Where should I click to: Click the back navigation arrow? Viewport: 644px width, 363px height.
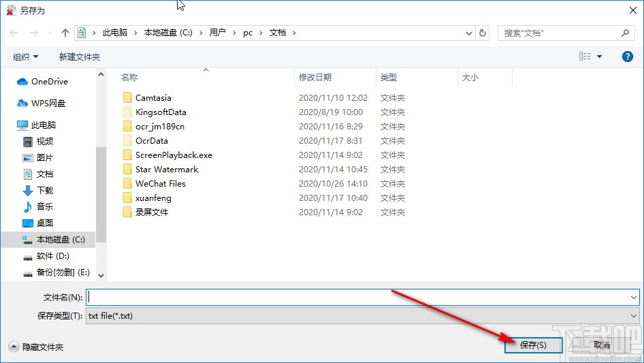(14, 33)
